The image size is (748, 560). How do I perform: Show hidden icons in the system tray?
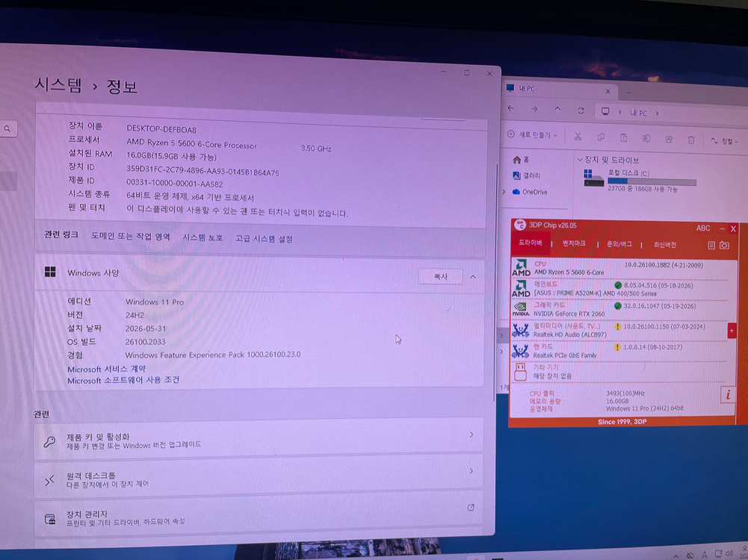[676, 556]
